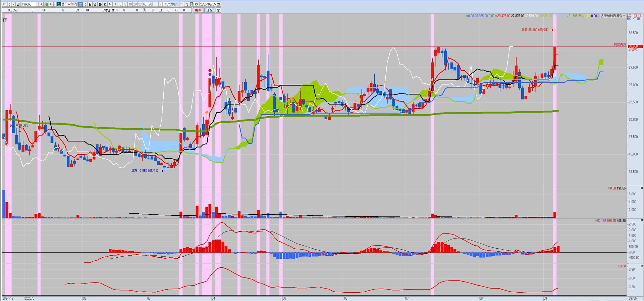Click the 매도 sell button
Screen dimensions: 644x301
(209, 10)
